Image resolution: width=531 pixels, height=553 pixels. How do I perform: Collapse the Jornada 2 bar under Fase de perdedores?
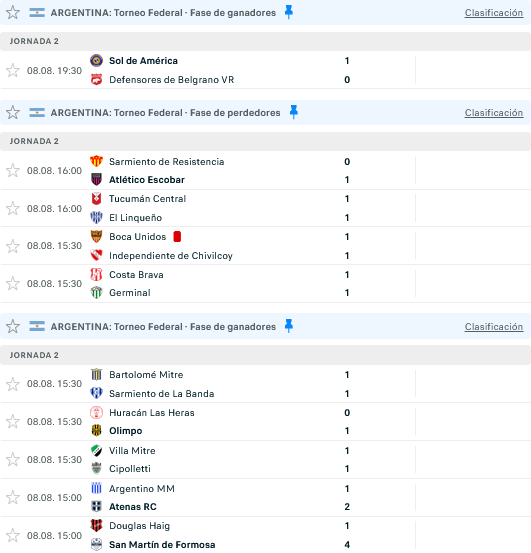266,141
